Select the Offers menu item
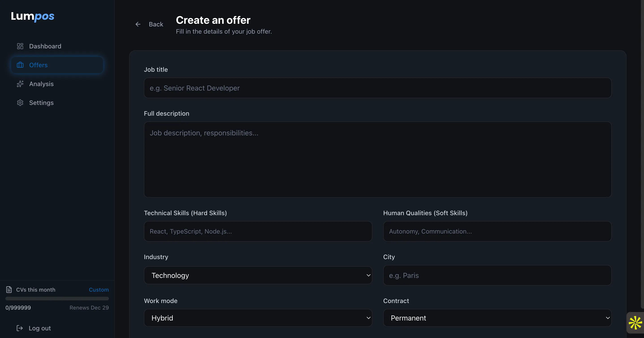 (x=57, y=65)
